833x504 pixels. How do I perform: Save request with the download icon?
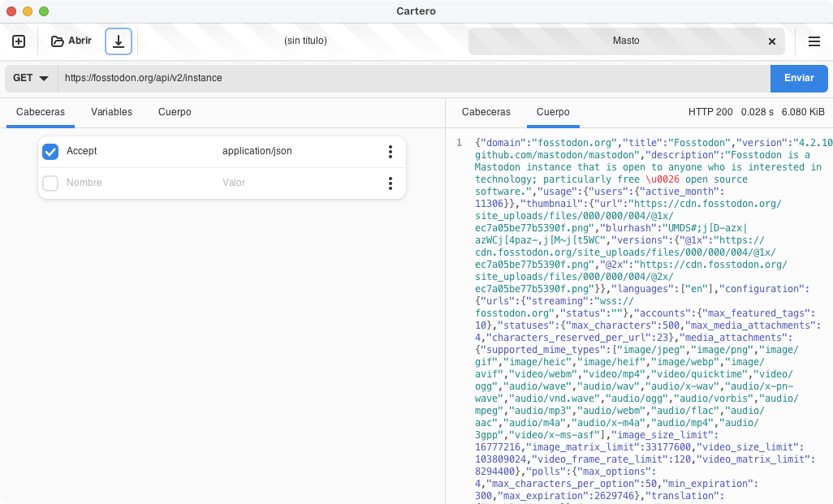[x=119, y=41]
